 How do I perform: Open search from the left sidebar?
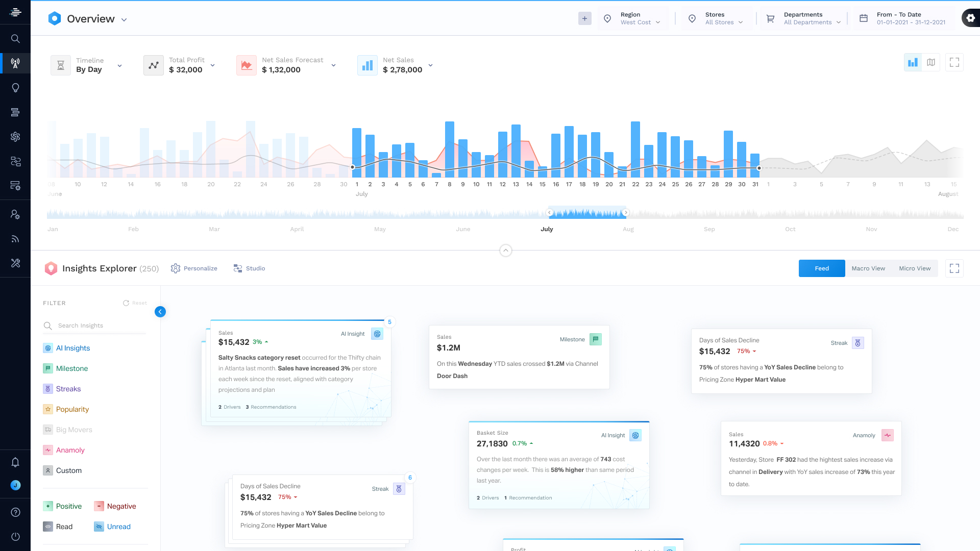pyautogui.click(x=15, y=39)
